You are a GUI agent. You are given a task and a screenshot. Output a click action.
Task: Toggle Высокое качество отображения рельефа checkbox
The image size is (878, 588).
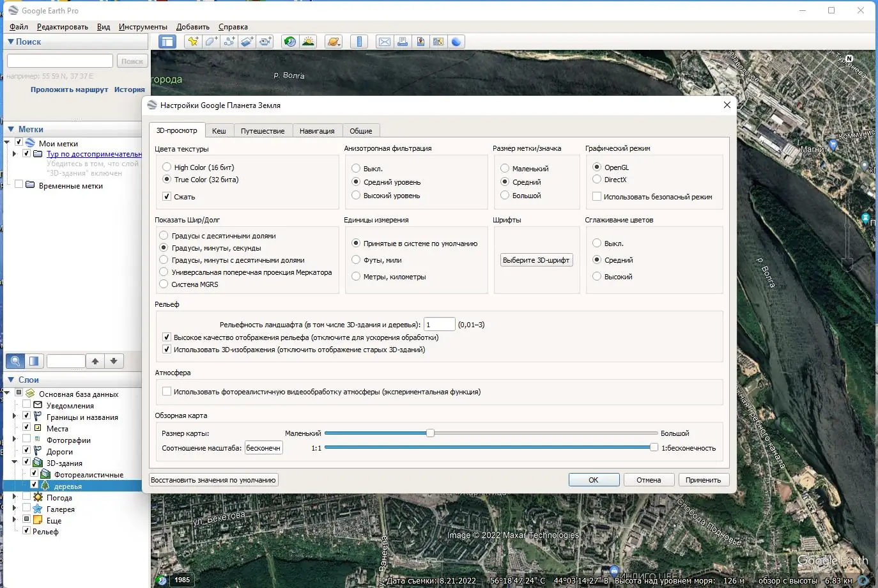pos(167,337)
